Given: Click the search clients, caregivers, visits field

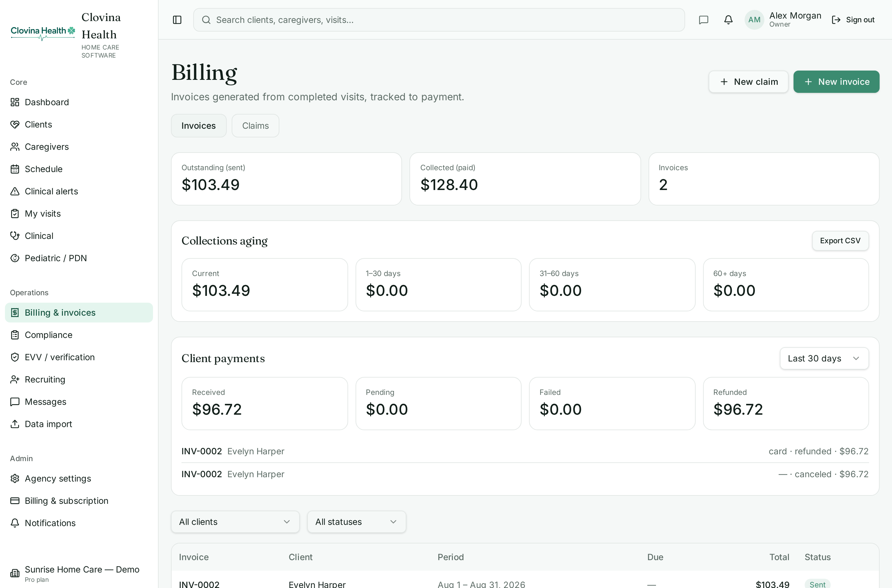Looking at the screenshot, I should [439, 20].
